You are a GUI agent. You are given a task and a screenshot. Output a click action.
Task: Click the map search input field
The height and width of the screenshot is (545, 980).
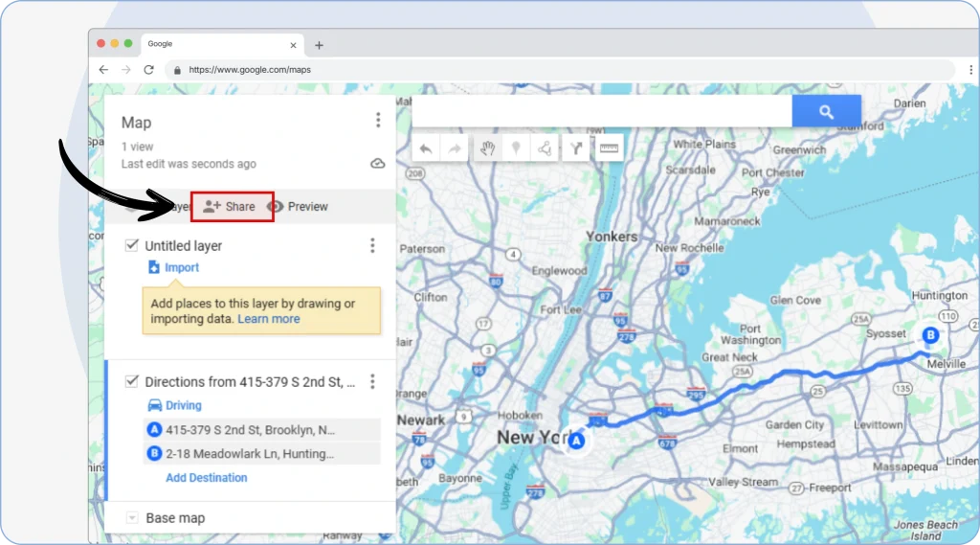tap(602, 111)
